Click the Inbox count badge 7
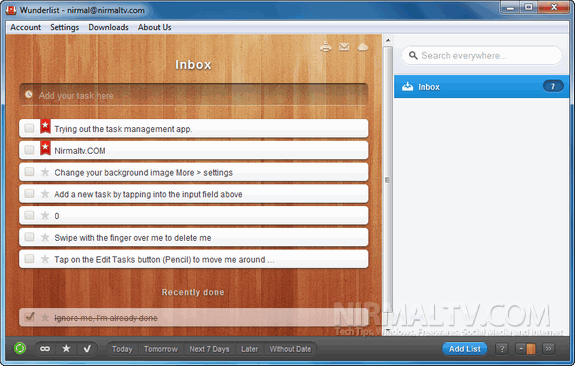This screenshot has width=575, height=366. pos(553,86)
